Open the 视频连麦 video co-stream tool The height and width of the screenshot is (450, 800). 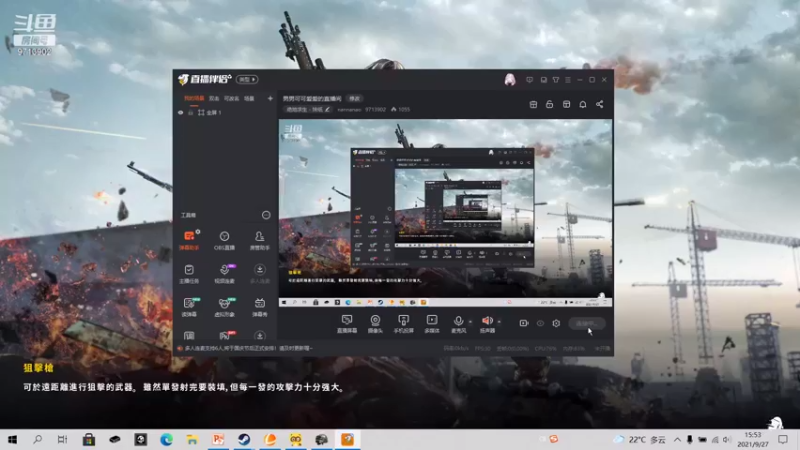point(224,274)
